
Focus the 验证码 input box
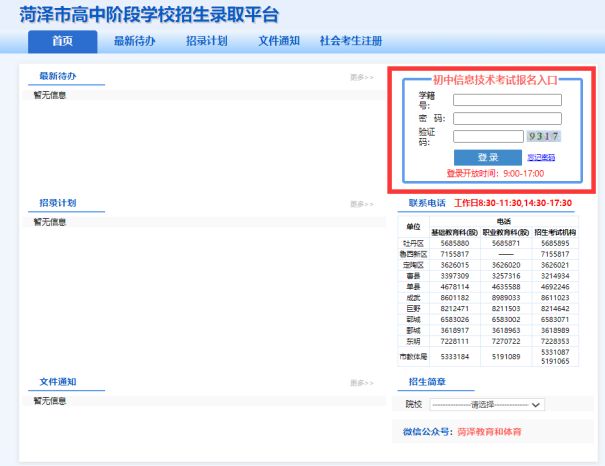(x=488, y=136)
